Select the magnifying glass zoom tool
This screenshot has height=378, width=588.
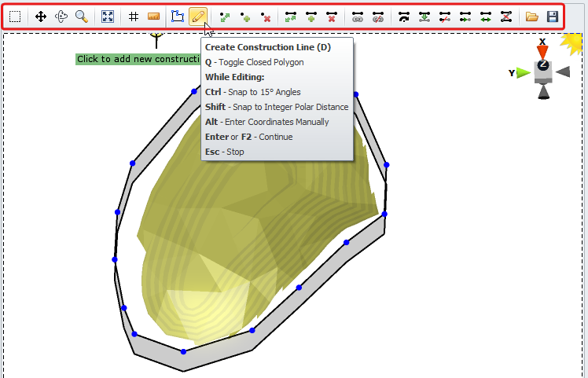[x=82, y=17]
